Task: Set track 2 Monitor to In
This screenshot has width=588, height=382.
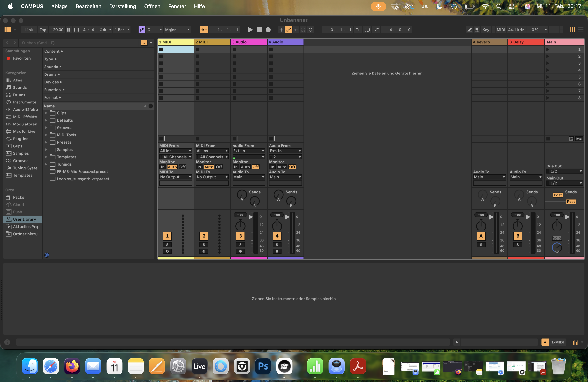Action: tap(199, 167)
